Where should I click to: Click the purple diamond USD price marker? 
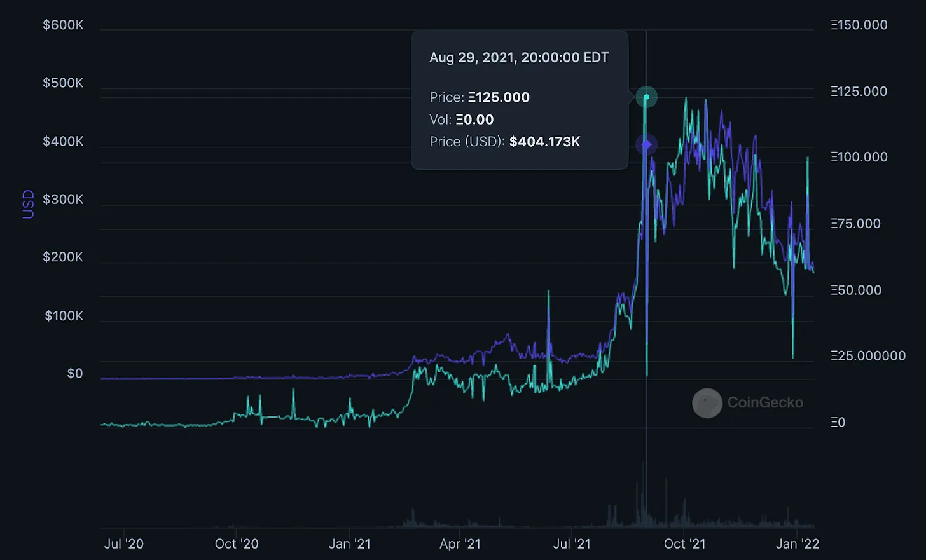pos(646,145)
